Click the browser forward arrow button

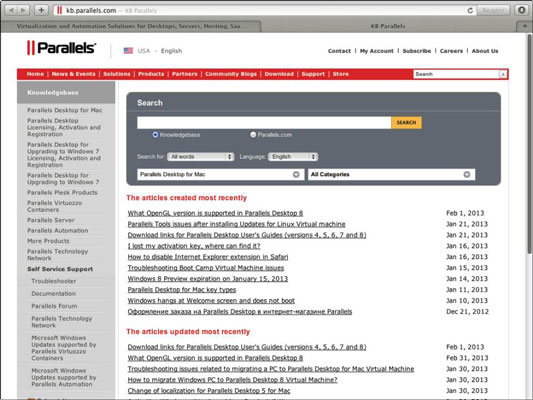[x=23, y=10]
